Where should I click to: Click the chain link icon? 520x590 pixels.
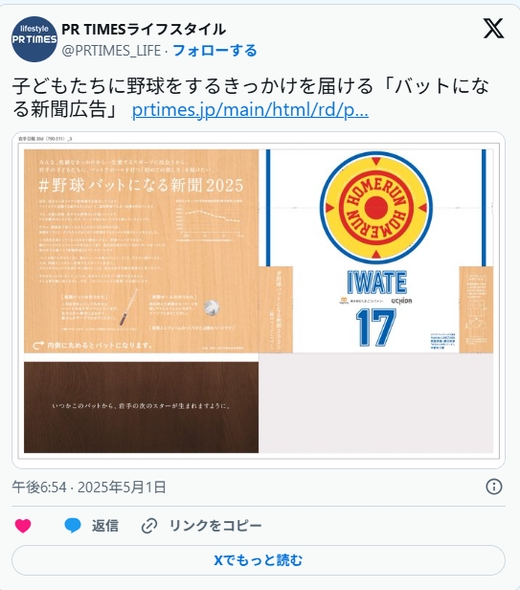[149, 526]
